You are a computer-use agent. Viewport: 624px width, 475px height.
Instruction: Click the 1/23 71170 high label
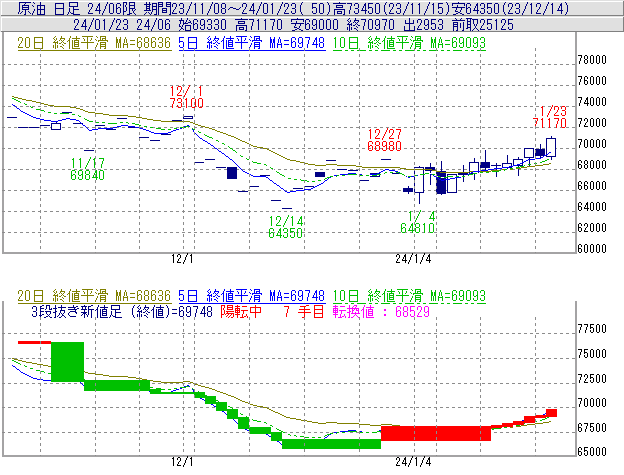(550, 117)
